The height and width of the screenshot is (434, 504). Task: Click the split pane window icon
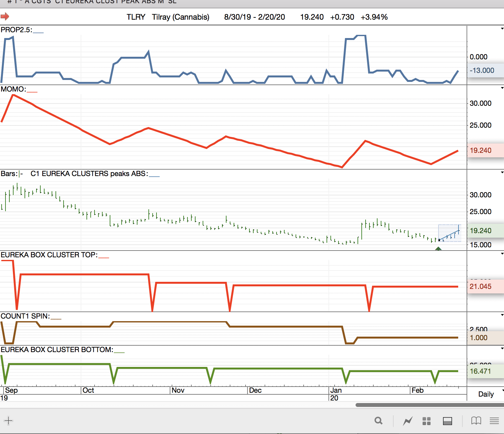[448, 421]
